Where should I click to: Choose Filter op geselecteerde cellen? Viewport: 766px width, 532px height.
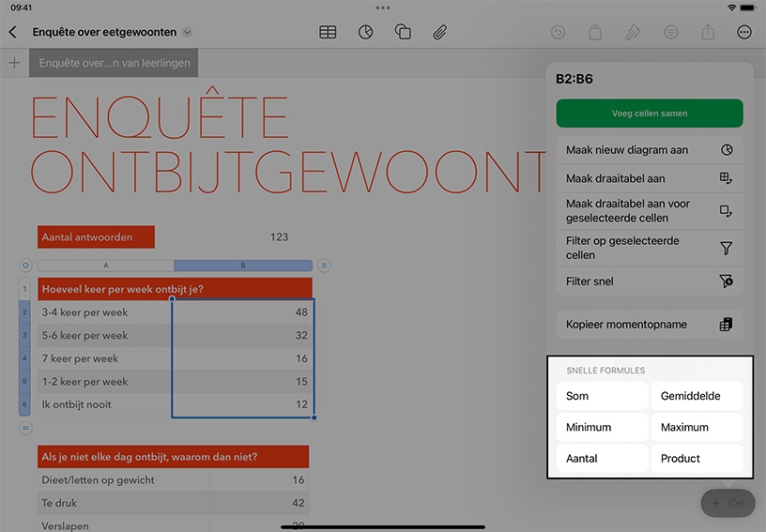pyautogui.click(x=650, y=248)
